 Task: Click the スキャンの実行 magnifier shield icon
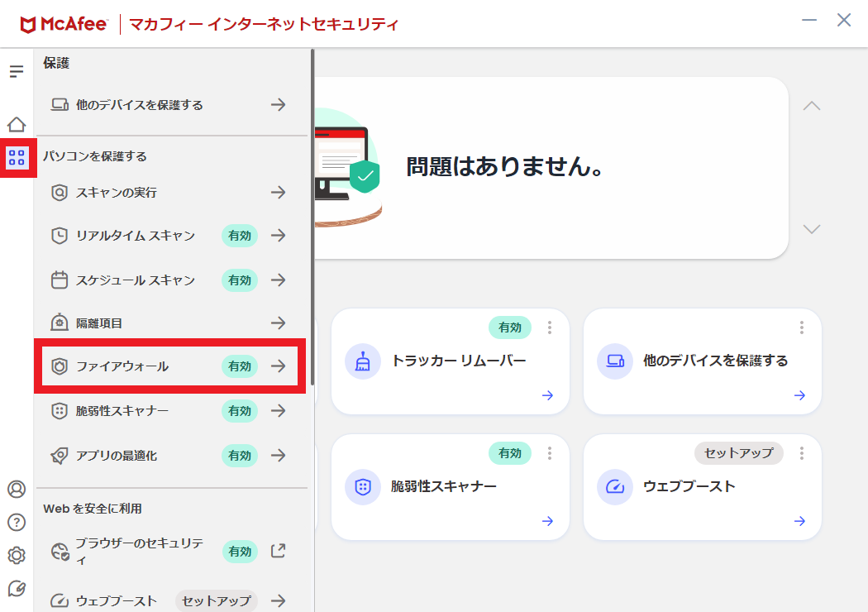(x=60, y=192)
